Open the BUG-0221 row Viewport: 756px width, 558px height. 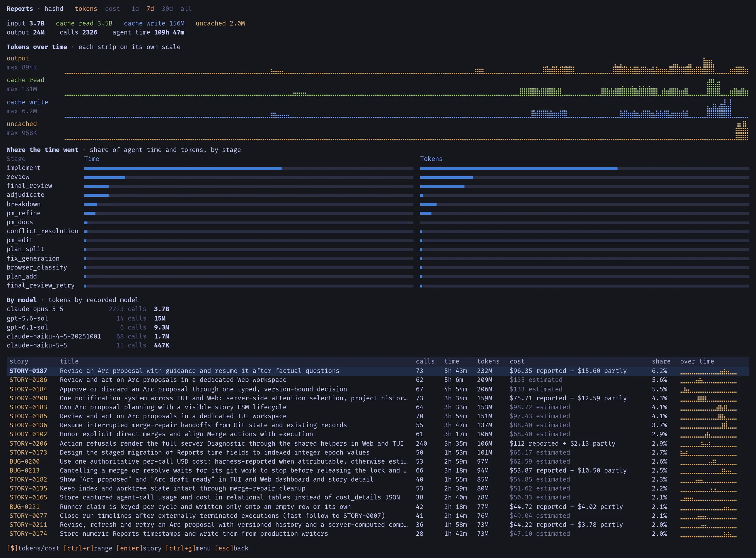pyautogui.click(x=378, y=507)
